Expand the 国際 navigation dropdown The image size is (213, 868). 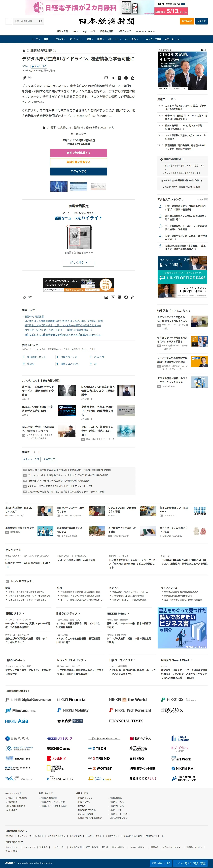click(x=101, y=39)
